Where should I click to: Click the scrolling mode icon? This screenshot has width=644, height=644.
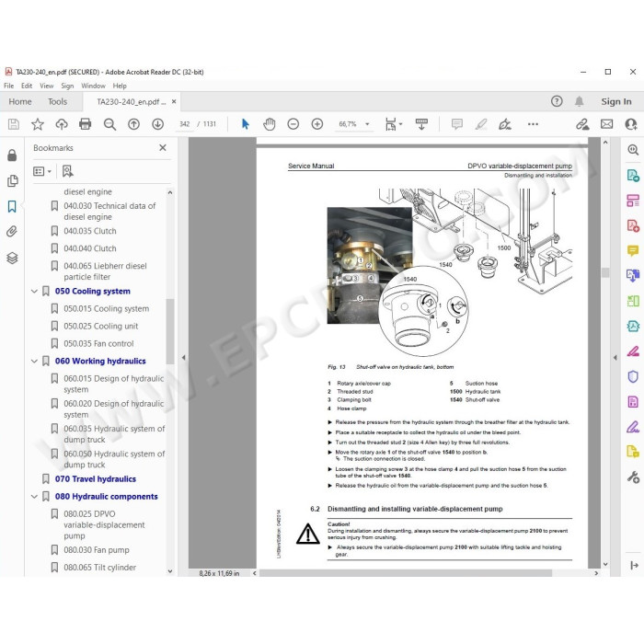(x=421, y=124)
